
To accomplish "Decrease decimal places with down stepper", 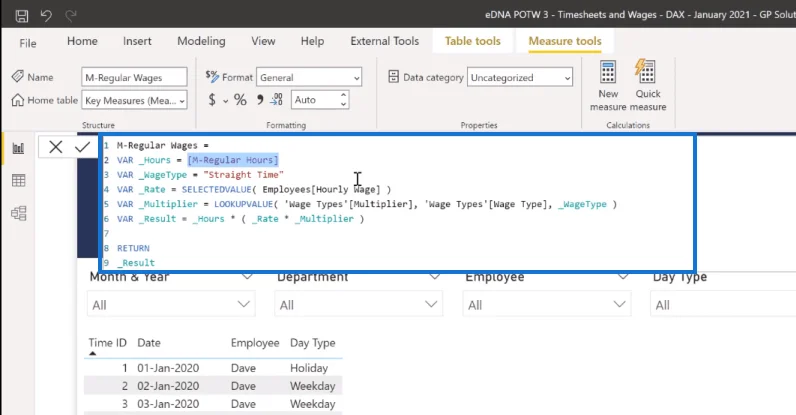I will tap(344, 104).
